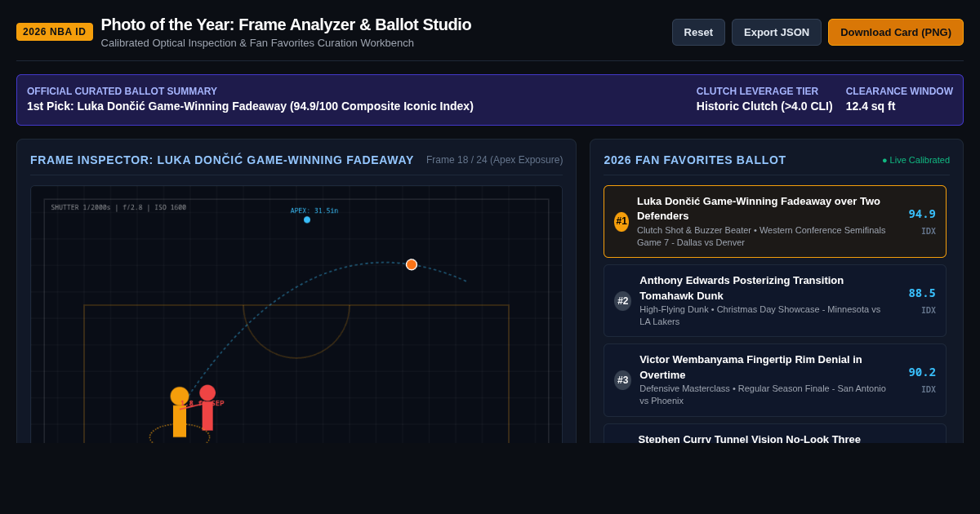Select the Anthony Edwards Tomahawk Dunk ballot card
This screenshot has height=514, width=980.
pos(775,300)
